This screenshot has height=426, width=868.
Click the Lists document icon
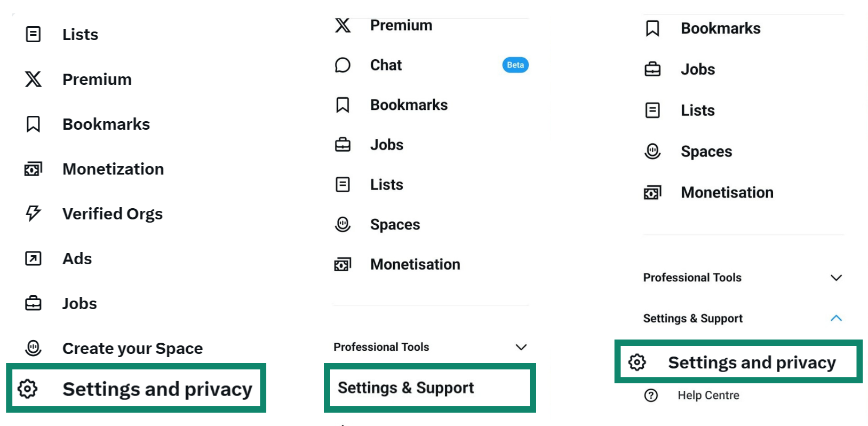33,34
